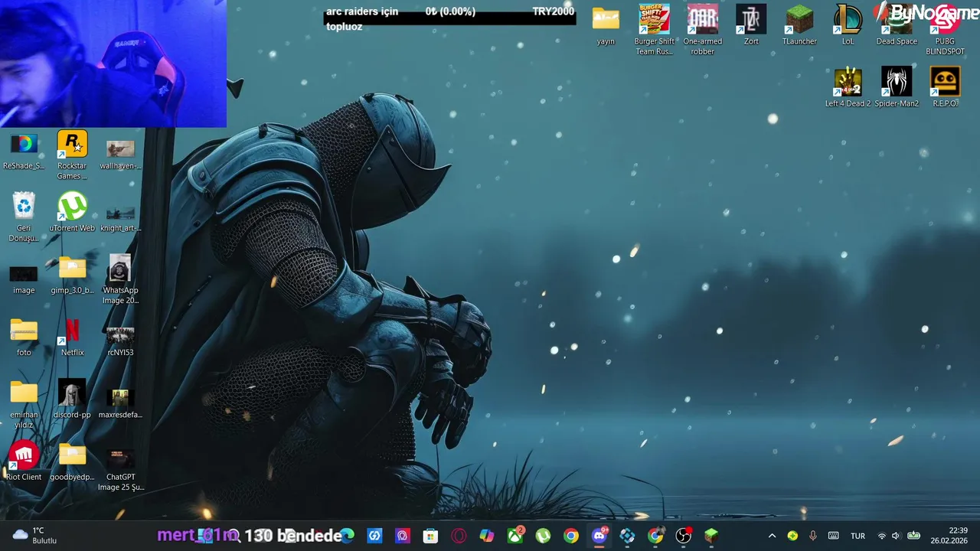Open Copilot from the taskbar
Viewport: 980px width, 551px height.
pyautogui.click(x=487, y=536)
